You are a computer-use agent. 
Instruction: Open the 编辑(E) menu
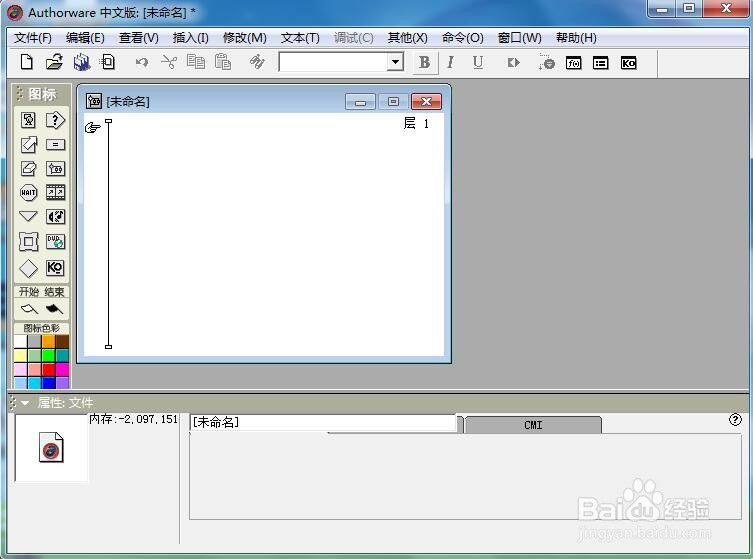85,37
